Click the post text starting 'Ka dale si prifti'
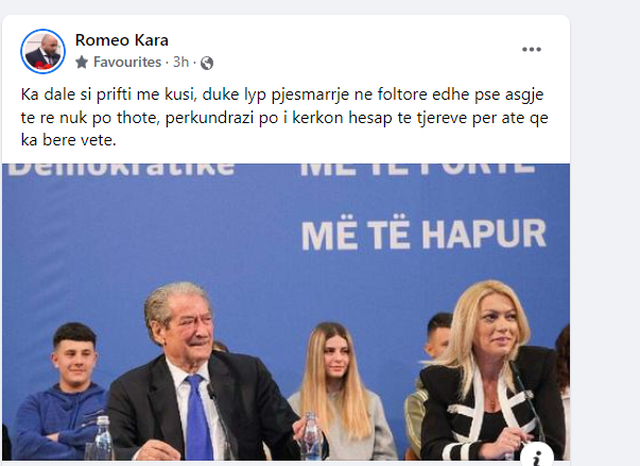Image resolution: width=640 pixels, height=466 pixels. (284, 117)
